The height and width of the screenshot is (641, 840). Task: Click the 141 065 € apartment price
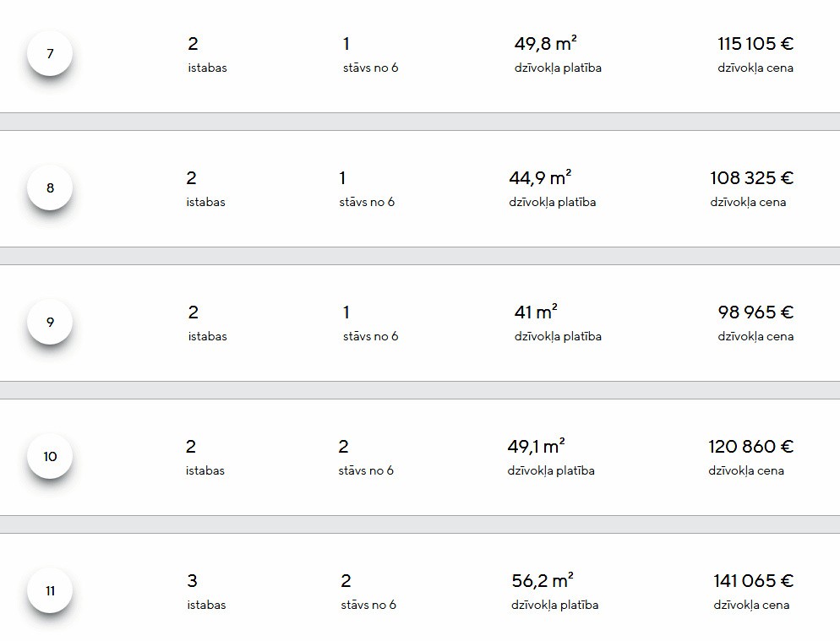point(753,581)
